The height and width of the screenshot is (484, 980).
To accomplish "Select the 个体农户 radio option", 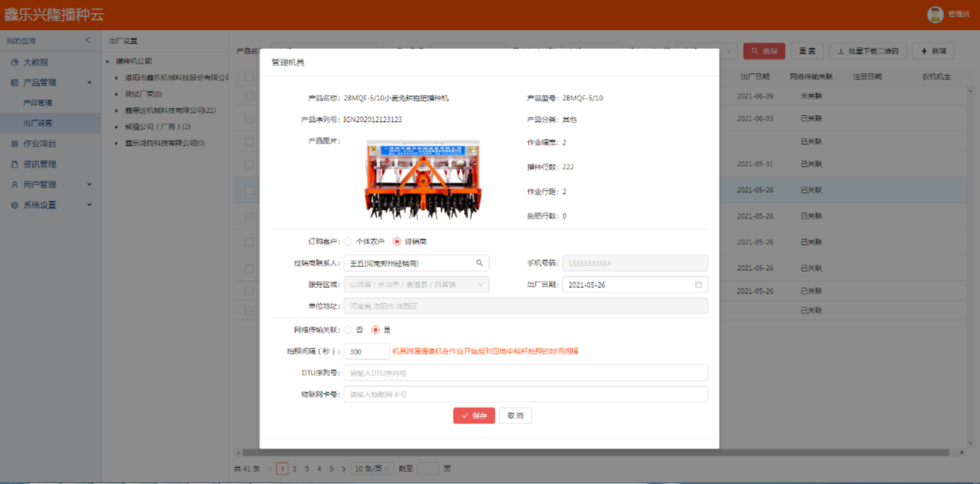I will (348, 242).
